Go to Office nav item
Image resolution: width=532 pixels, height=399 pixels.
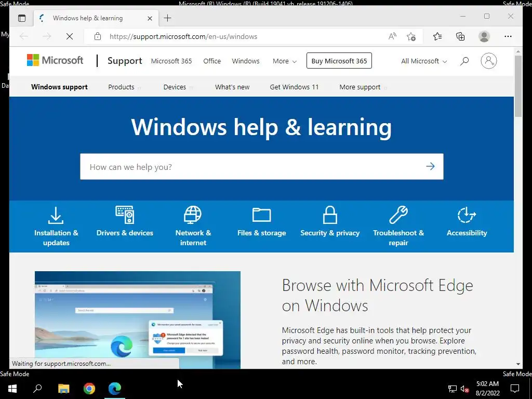[212, 61]
